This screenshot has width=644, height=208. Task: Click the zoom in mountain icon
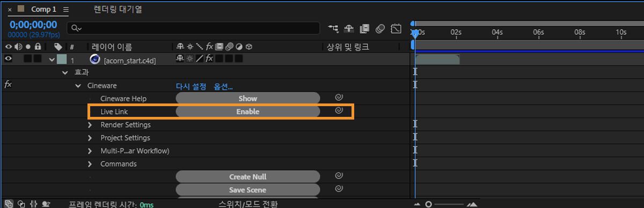pyautogui.click(x=472, y=204)
